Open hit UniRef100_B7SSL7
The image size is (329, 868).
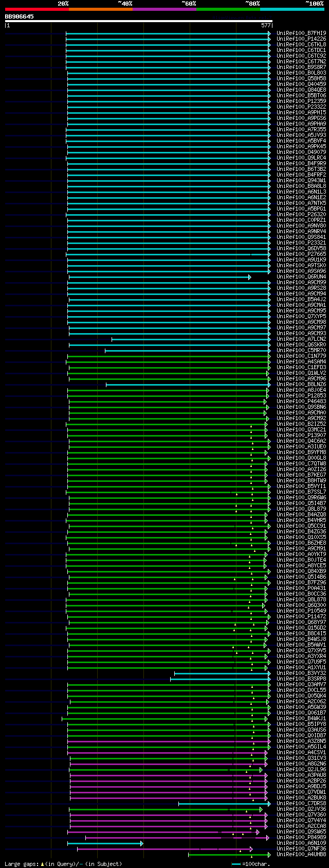point(301,492)
